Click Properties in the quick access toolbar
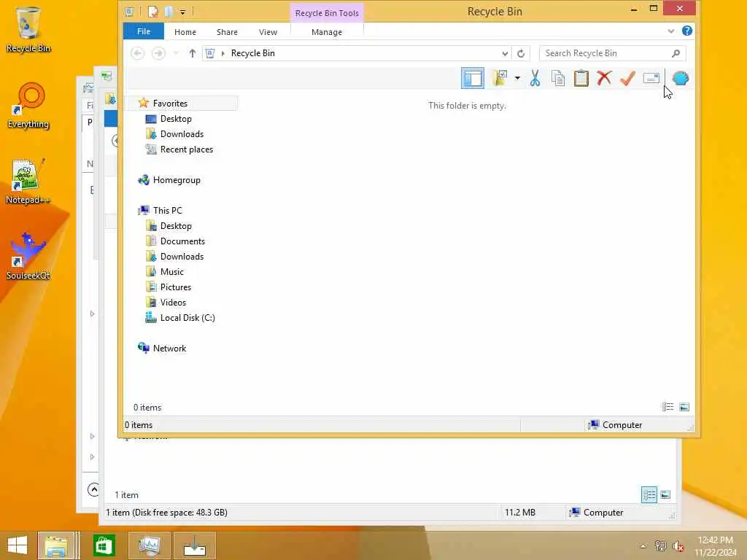 (x=153, y=12)
